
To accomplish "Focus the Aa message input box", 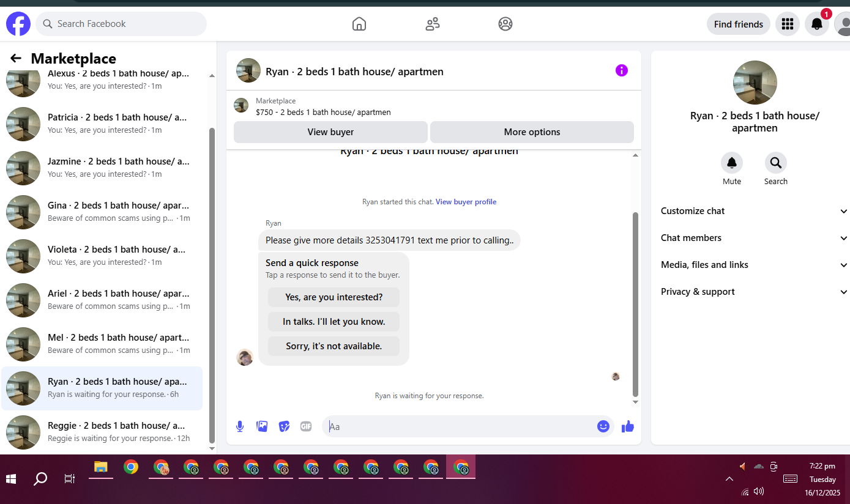I will pos(468,426).
